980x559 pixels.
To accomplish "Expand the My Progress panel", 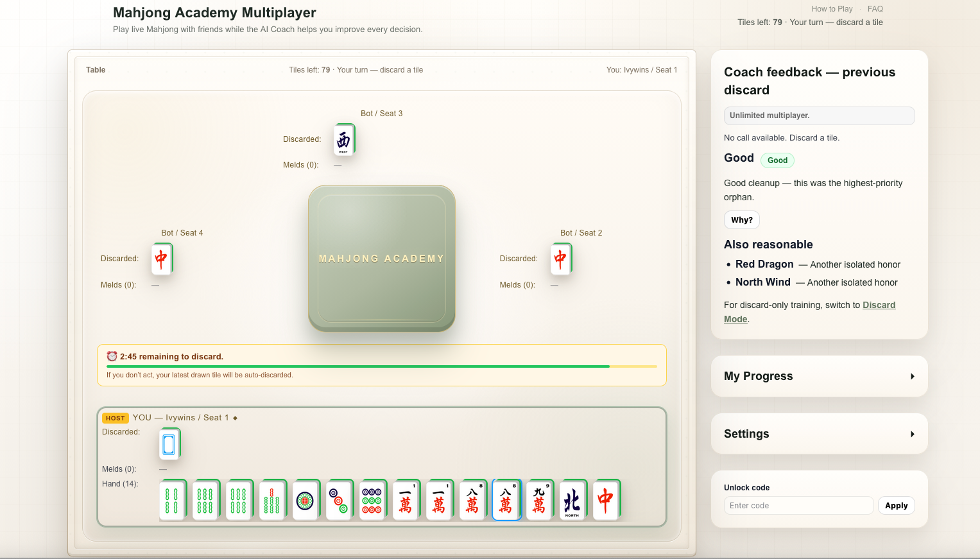I will click(x=819, y=376).
